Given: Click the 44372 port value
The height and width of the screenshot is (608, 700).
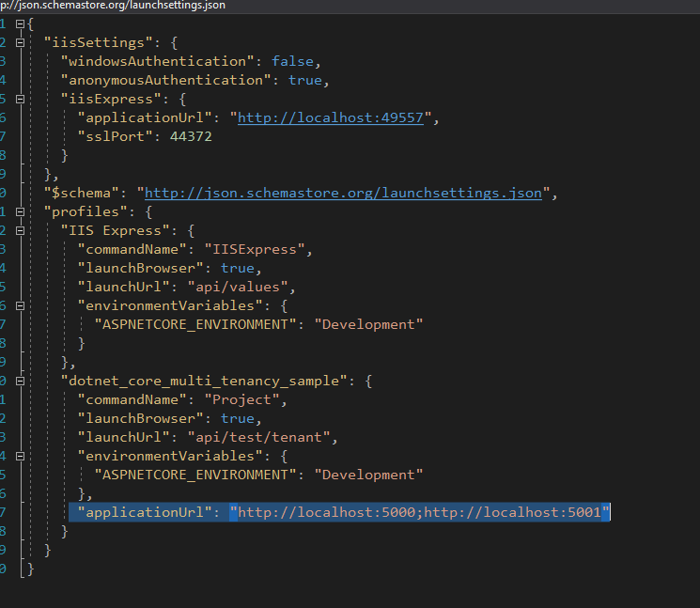Looking at the screenshot, I should tap(191, 136).
